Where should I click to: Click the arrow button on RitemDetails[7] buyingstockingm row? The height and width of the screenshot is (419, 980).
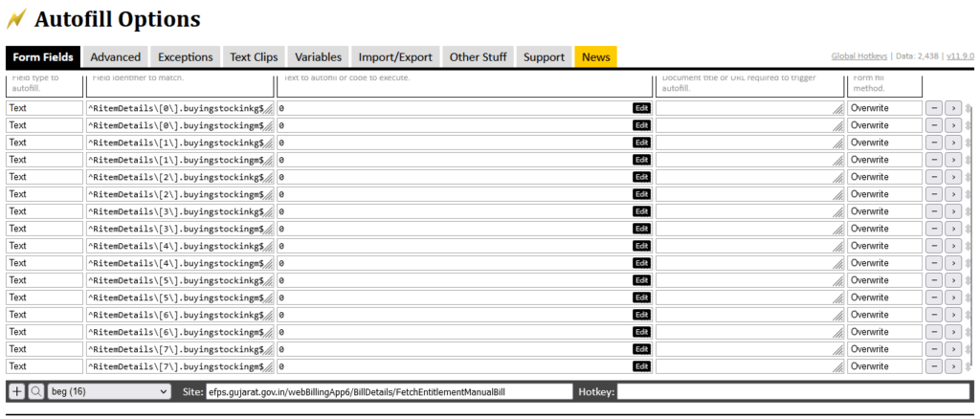click(953, 366)
